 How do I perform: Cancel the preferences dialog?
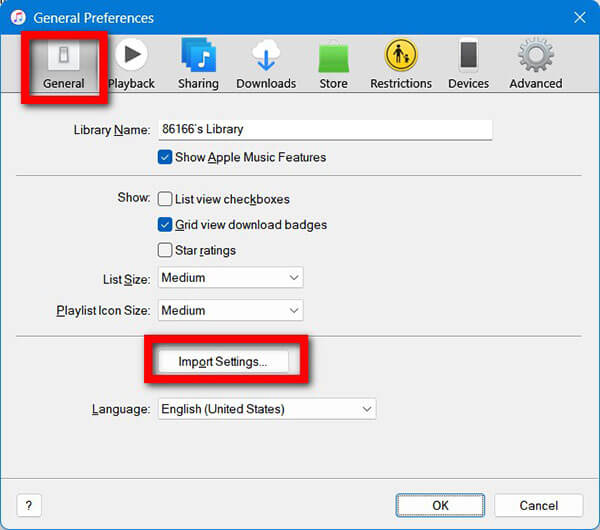tap(539, 506)
